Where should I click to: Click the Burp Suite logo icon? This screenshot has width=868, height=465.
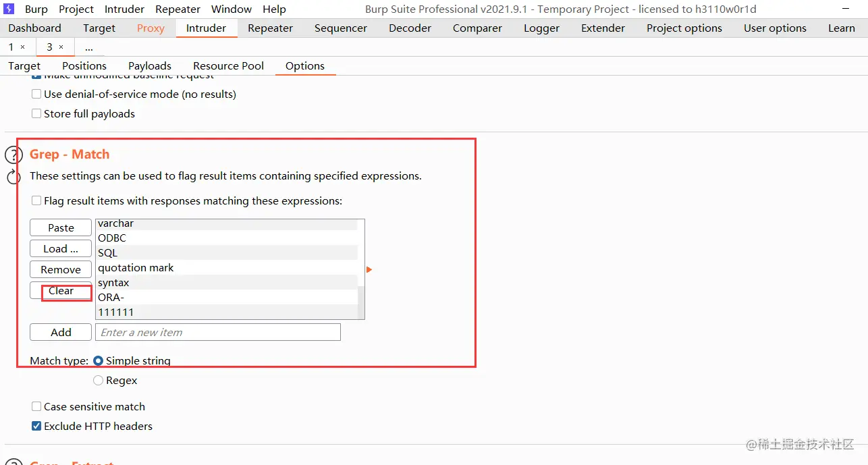[x=9, y=9]
